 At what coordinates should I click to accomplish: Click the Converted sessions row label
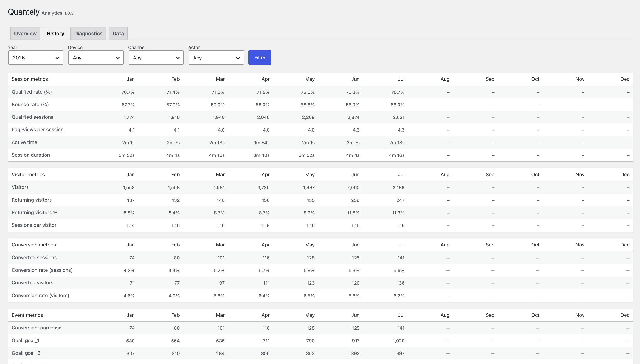(x=34, y=258)
